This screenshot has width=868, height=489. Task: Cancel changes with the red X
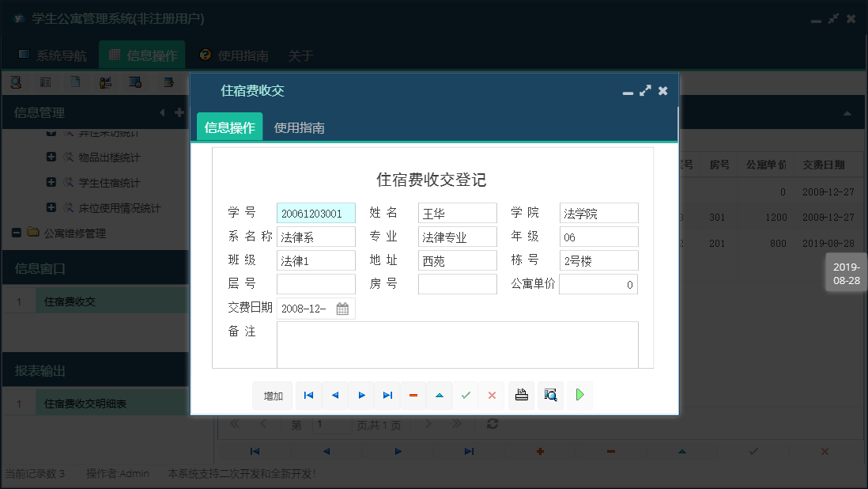tap(491, 396)
